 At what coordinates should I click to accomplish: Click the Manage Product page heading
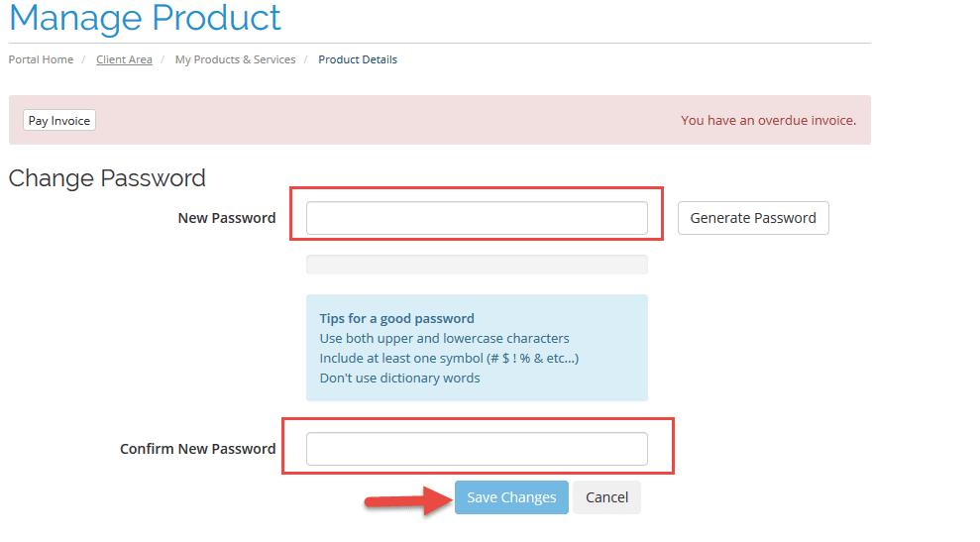(x=145, y=18)
